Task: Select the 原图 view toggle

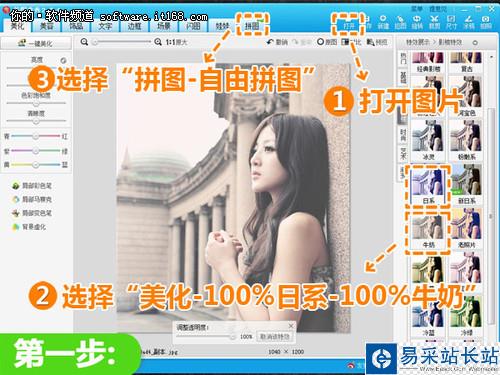Action: point(327,42)
